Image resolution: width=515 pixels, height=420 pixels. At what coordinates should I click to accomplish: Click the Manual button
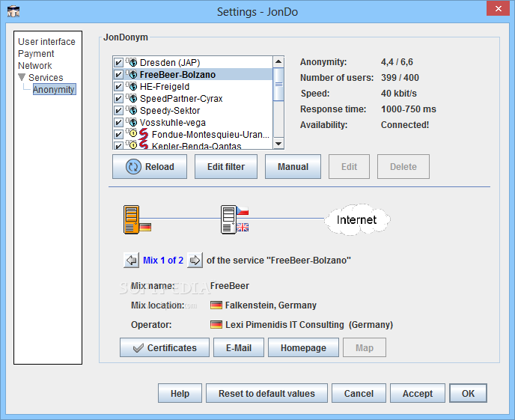pyautogui.click(x=293, y=166)
